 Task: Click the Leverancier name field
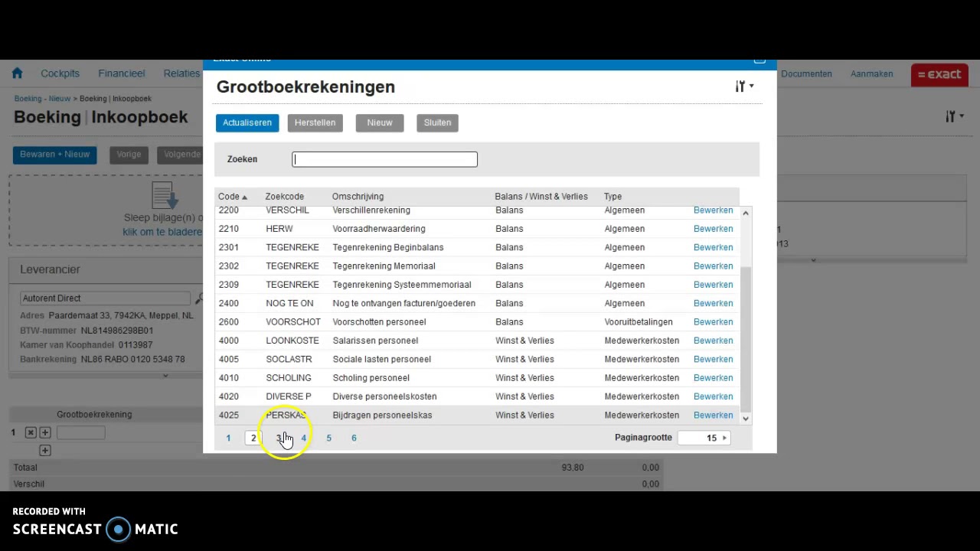pos(105,298)
